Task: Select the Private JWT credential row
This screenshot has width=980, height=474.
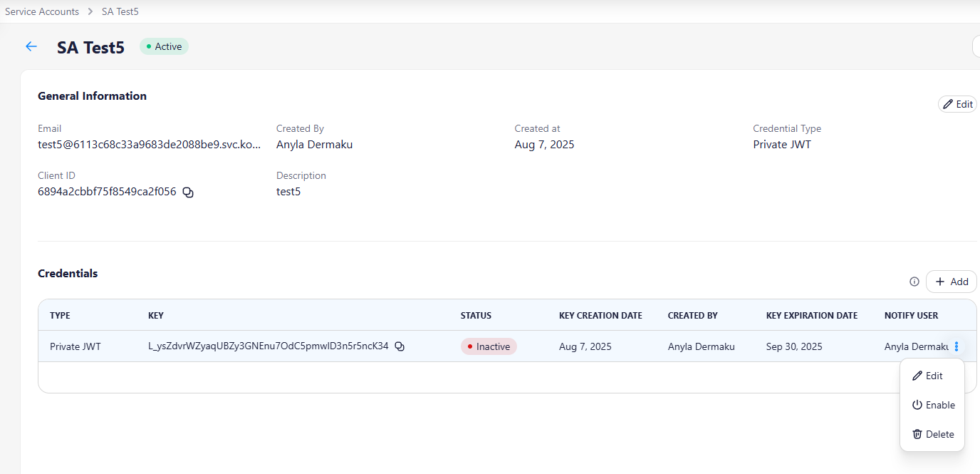Action: click(75, 346)
